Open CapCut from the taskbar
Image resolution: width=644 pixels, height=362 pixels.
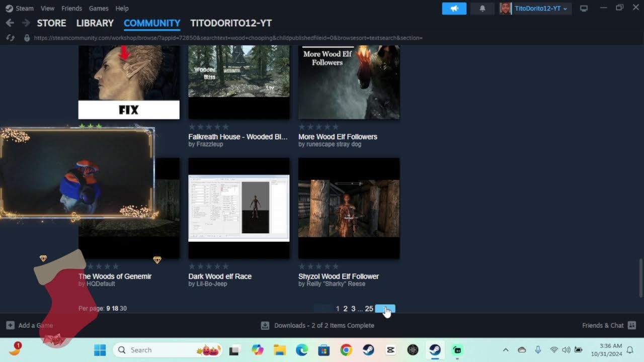390,350
